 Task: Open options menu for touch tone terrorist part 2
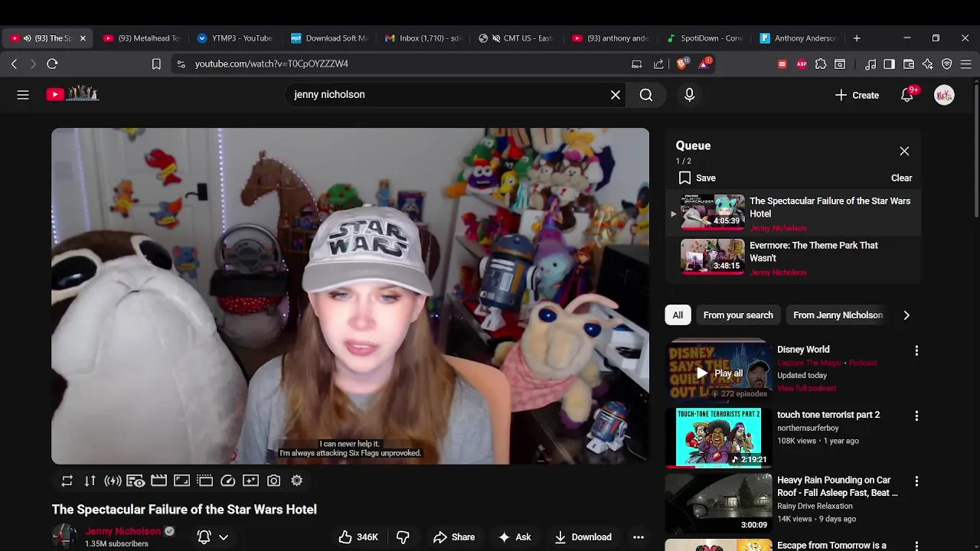[x=916, y=416]
